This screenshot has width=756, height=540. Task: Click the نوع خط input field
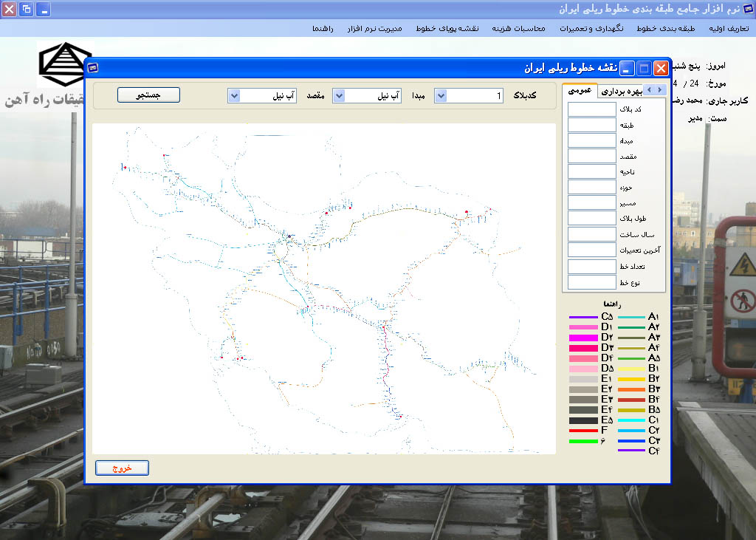point(591,282)
